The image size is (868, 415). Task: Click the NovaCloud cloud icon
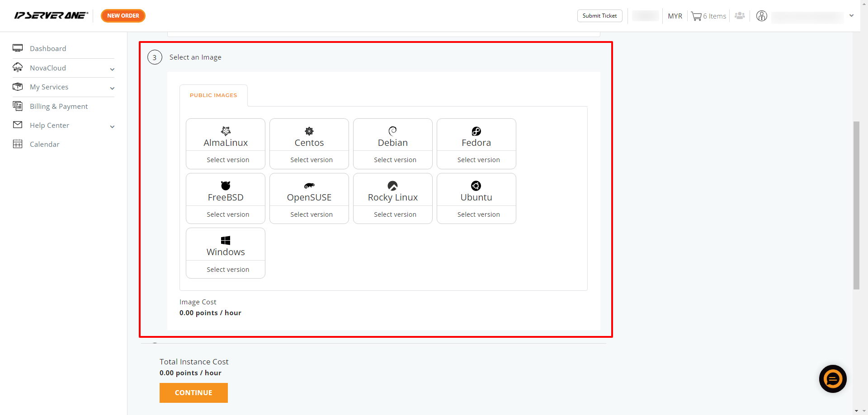(x=18, y=67)
